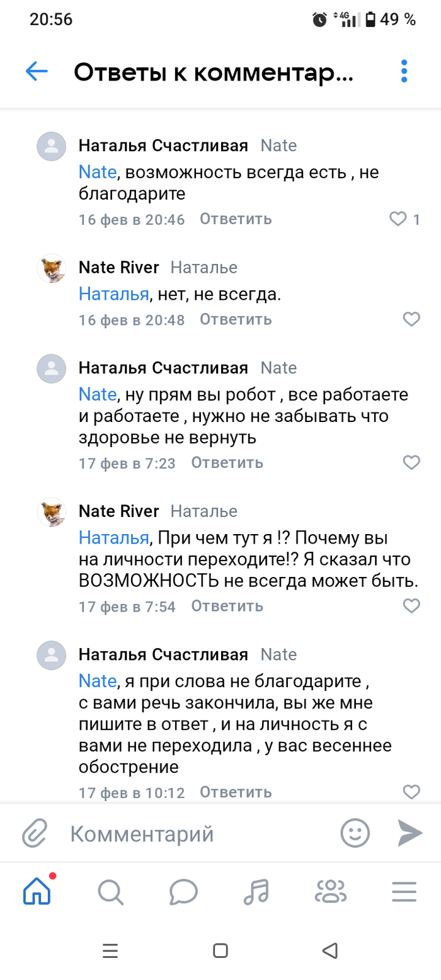This screenshot has width=441, height=980.
Task: Open Nate River's fox avatar in the 20:48 comment
Action: 52,270
